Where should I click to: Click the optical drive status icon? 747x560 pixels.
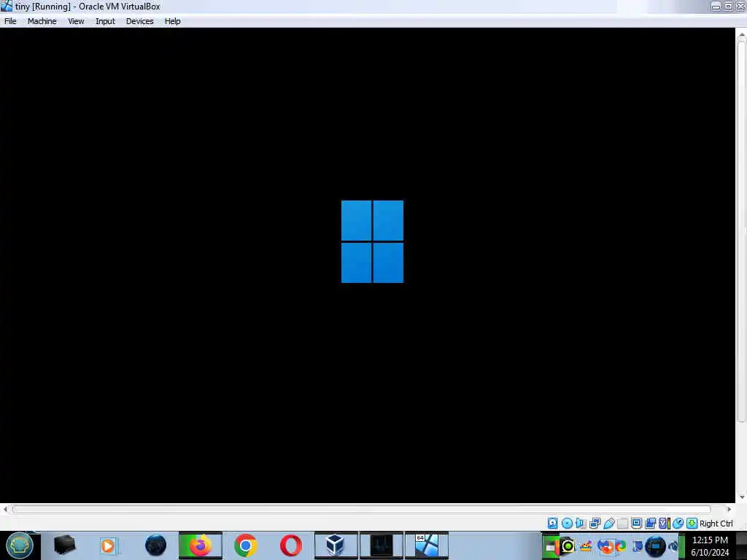click(x=567, y=524)
